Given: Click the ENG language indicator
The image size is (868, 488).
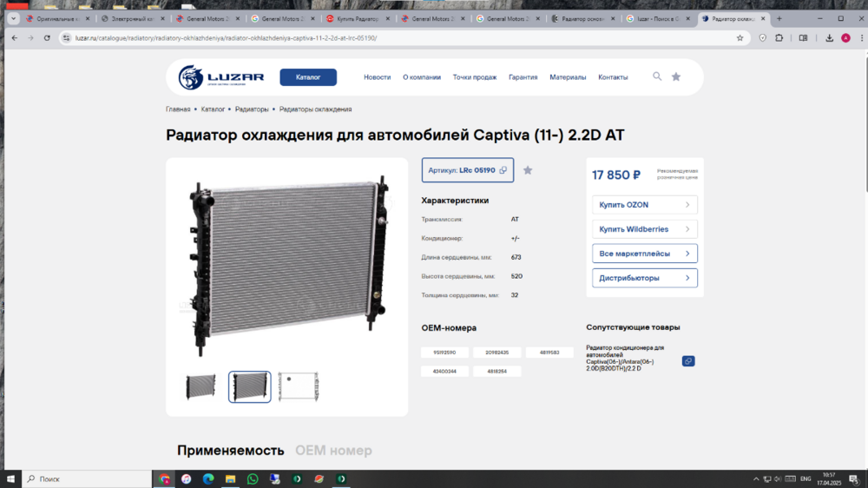Looking at the screenshot, I should tap(806, 478).
